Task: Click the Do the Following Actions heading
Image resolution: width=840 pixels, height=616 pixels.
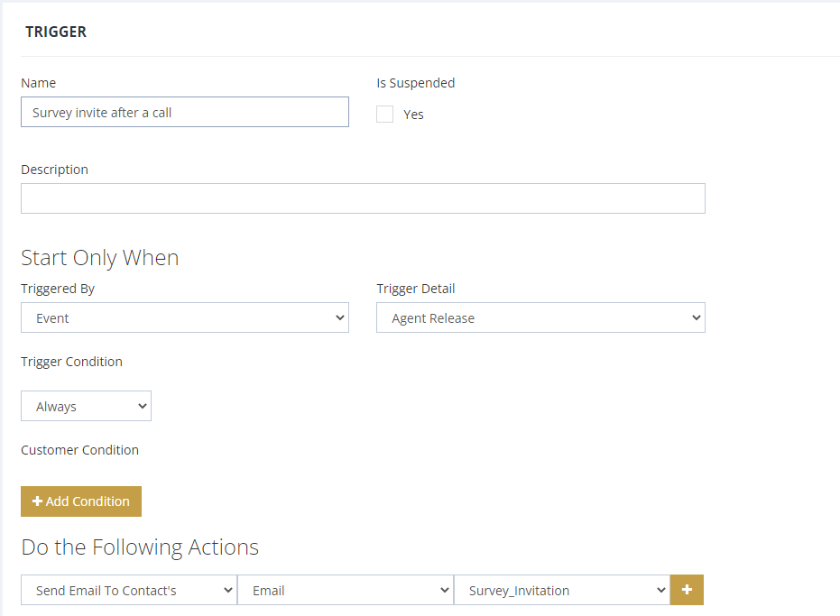Action: point(140,547)
